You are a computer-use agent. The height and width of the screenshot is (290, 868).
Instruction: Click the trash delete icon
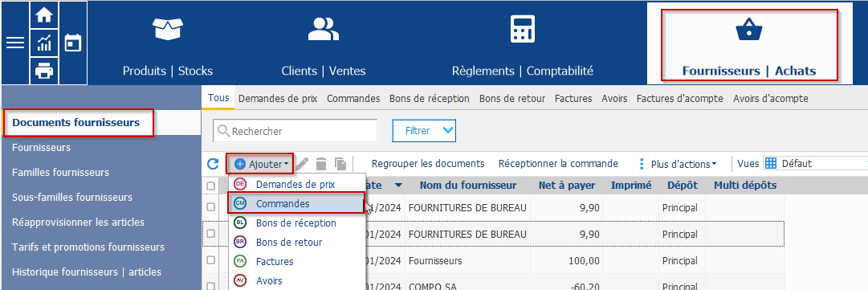(321, 164)
